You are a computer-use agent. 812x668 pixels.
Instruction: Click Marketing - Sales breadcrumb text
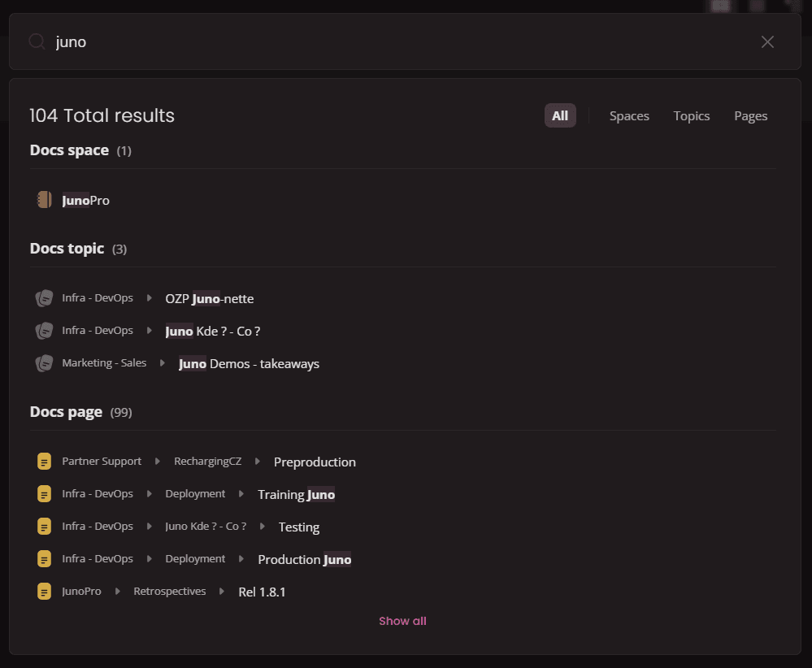click(104, 362)
